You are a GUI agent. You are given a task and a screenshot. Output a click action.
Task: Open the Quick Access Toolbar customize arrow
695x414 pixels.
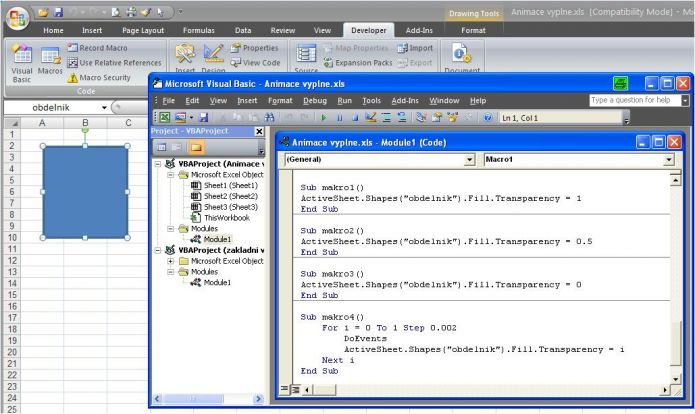180,12
